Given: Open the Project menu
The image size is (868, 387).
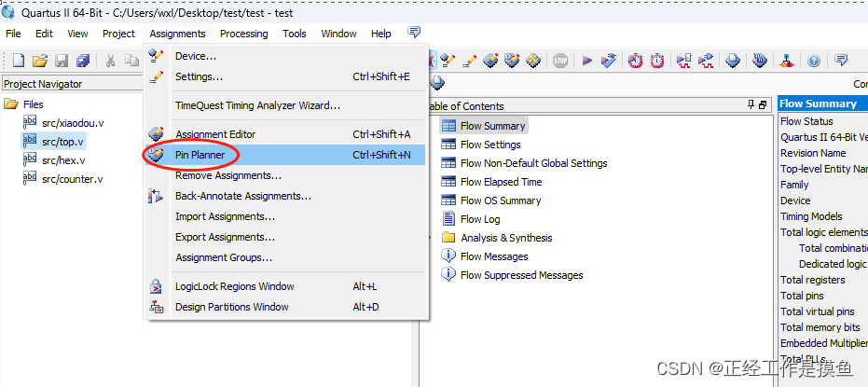Looking at the screenshot, I should point(118,34).
